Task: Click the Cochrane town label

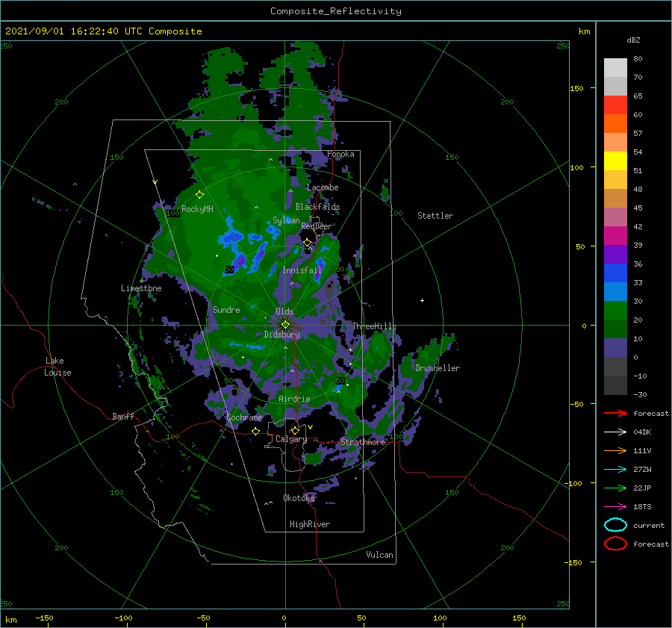Action: 244,417
